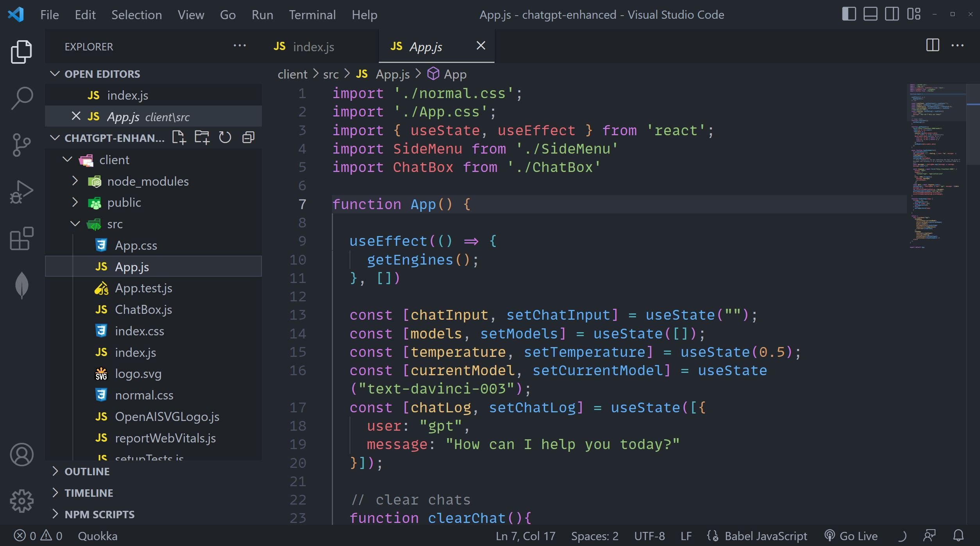Open Run and Debug panel
The width and height of the screenshot is (980, 546).
(21, 192)
